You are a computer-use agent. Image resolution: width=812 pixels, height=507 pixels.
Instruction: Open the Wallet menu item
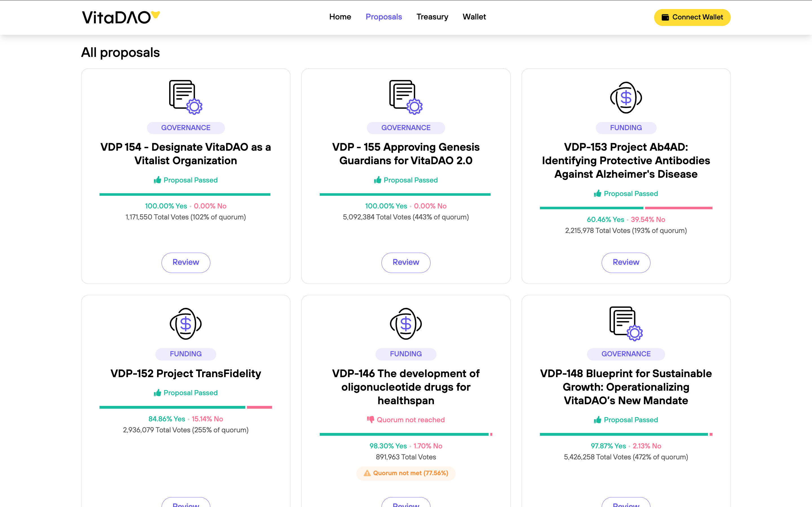(474, 17)
